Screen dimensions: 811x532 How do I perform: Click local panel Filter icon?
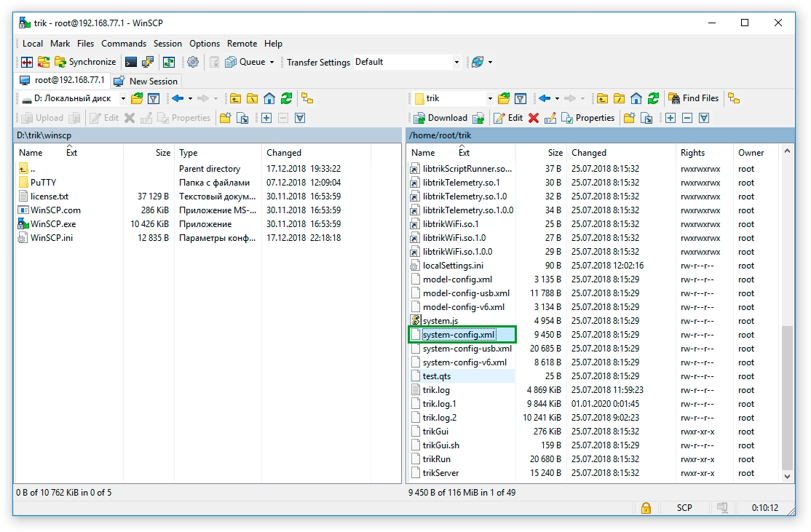(x=154, y=98)
